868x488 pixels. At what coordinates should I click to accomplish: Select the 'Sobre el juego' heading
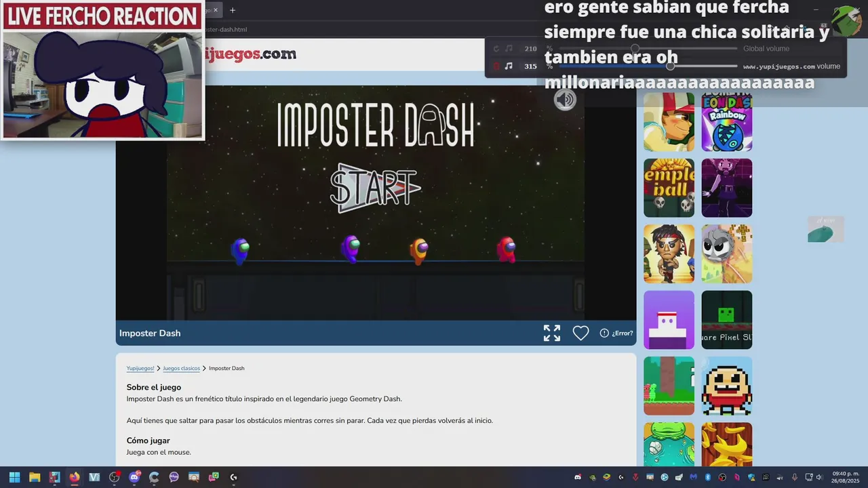pos(154,387)
